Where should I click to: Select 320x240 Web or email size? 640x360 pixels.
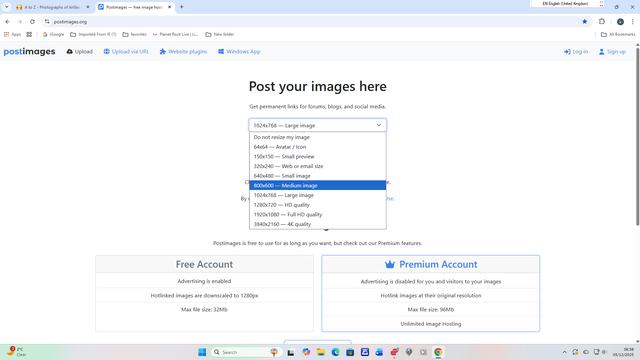(318, 166)
